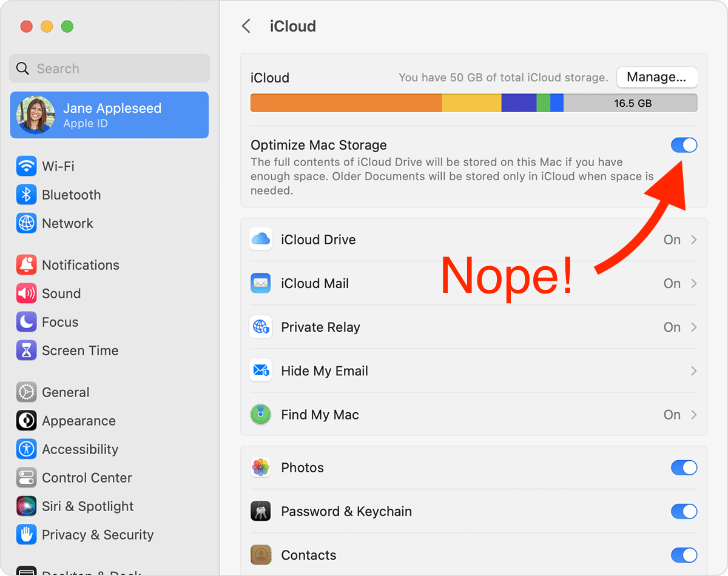Go back using the back arrow
The image size is (728, 576).
[x=246, y=26]
